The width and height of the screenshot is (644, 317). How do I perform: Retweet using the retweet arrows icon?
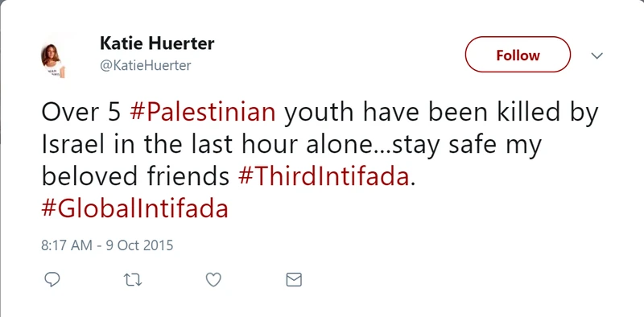click(x=133, y=280)
